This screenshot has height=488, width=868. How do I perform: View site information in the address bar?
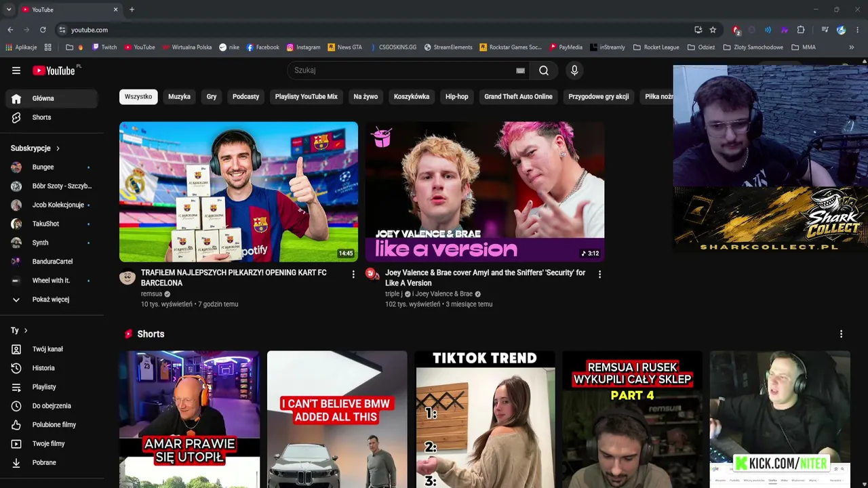click(62, 30)
